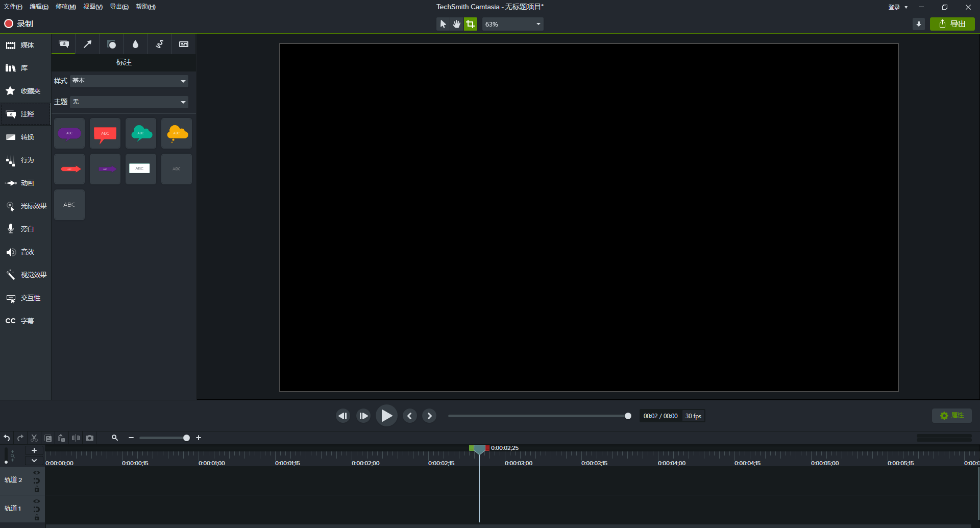Click the previous frame step button
The image size is (980, 528).
[343, 416]
